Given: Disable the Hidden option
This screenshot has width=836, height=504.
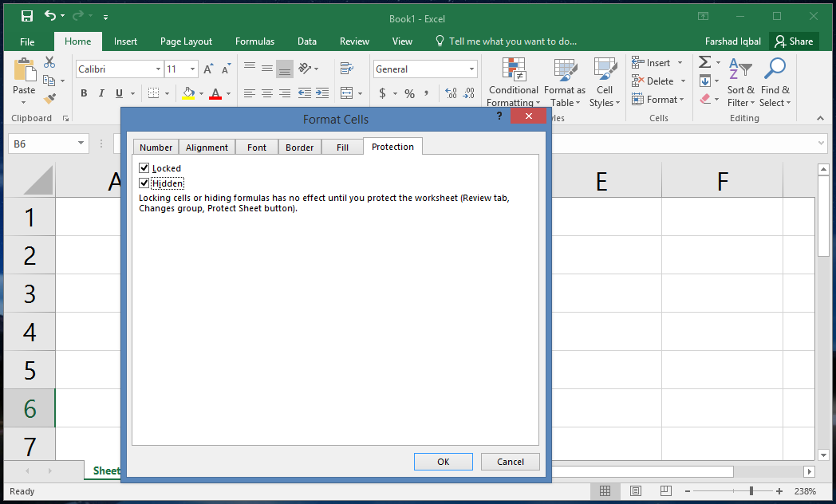Looking at the screenshot, I should pos(144,183).
